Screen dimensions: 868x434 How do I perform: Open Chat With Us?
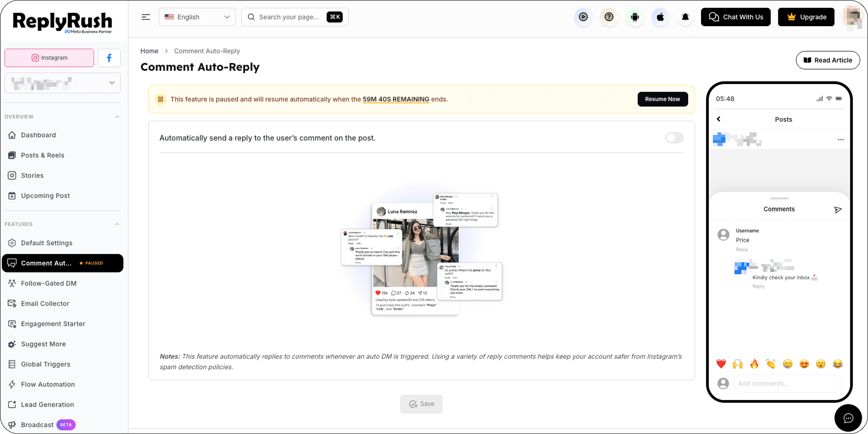(x=736, y=17)
